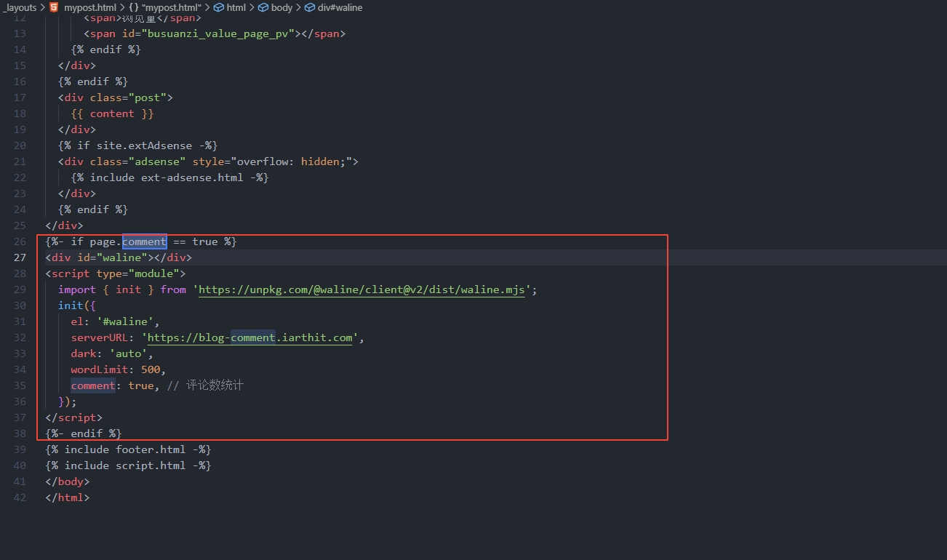This screenshot has height=560, width=947.
Task: Open the body element breadcrumb
Action: click(x=281, y=7)
